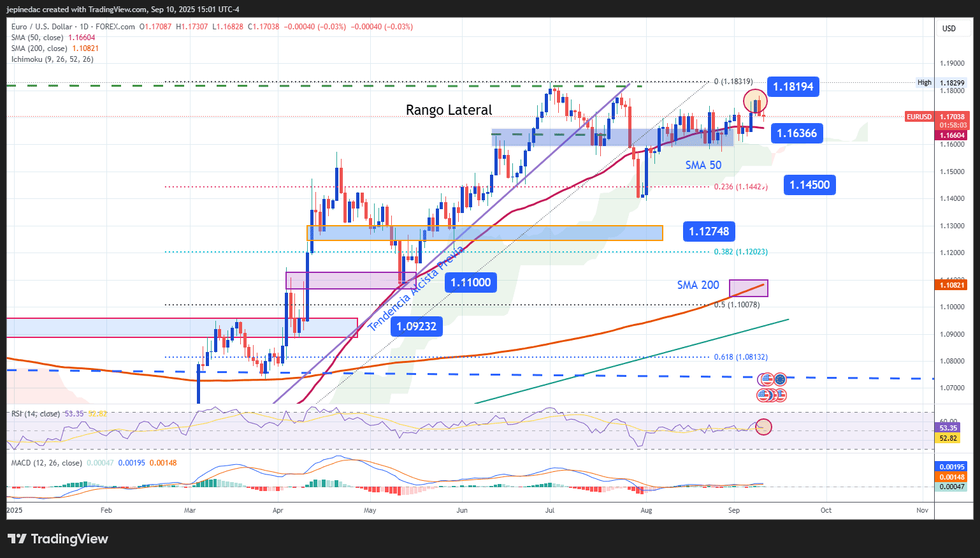Select the 1.12748 support zone label
The width and height of the screenshot is (980, 558).
click(x=709, y=231)
